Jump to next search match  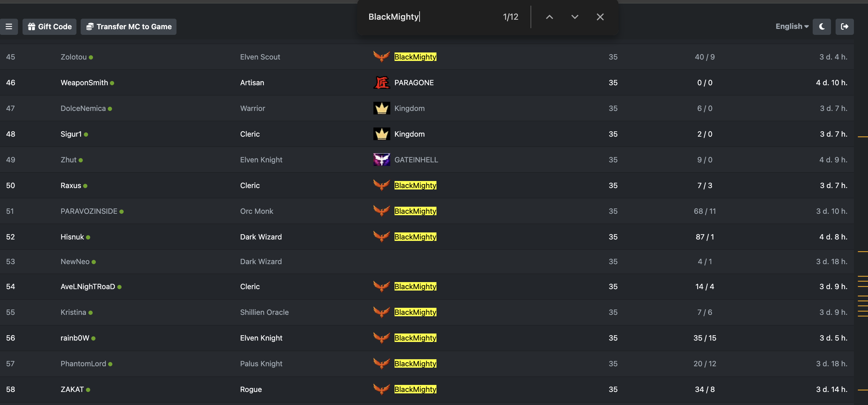pyautogui.click(x=575, y=17)
